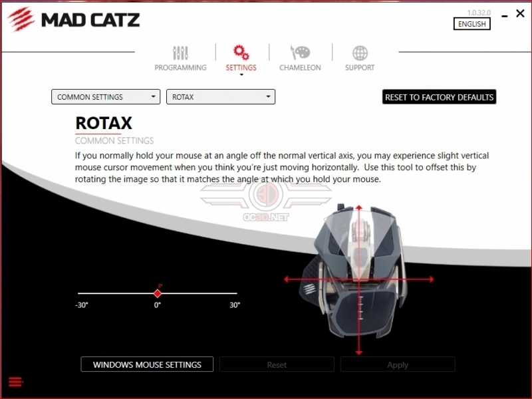Switch to the CHAMELEON tab label
This screenshot has width=532, height=399.
(300, 68)
